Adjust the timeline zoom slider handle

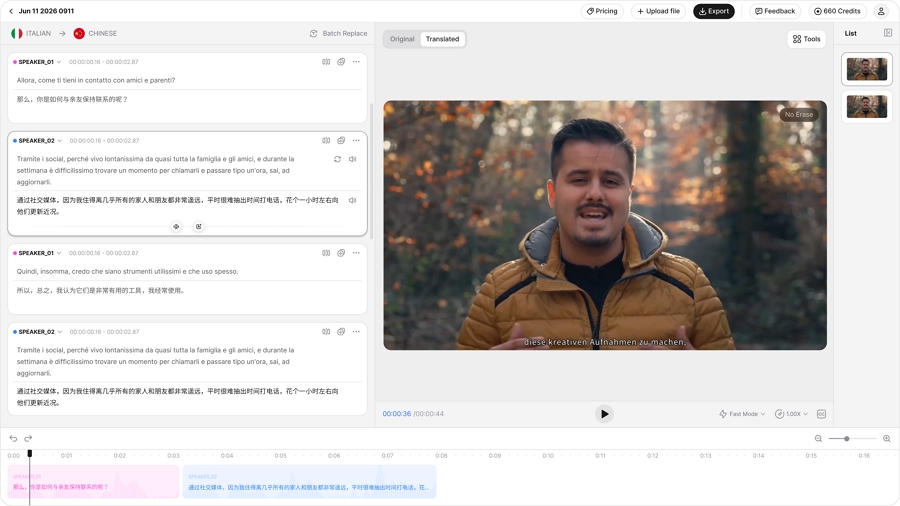pyautogui.click(x=847, y=438)
